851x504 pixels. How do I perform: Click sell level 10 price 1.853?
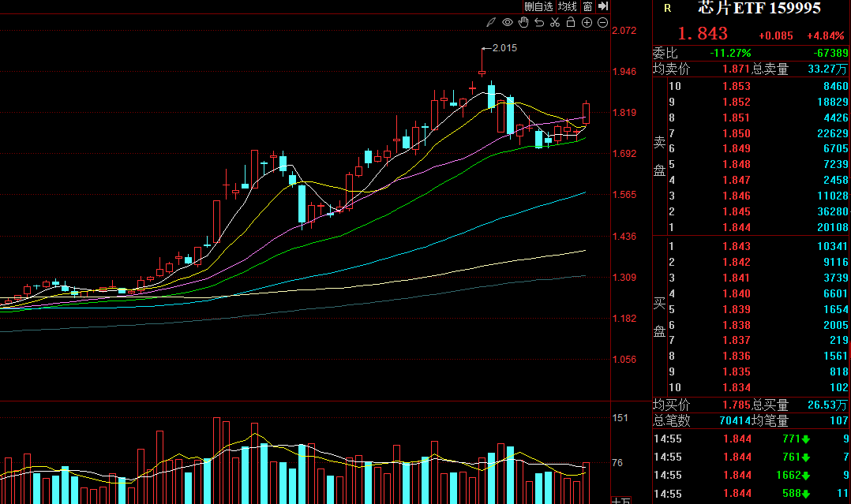tap(736, 87)
